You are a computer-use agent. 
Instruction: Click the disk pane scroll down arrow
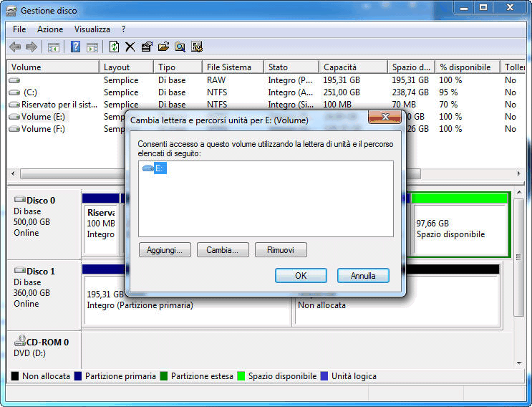point(519,363)
